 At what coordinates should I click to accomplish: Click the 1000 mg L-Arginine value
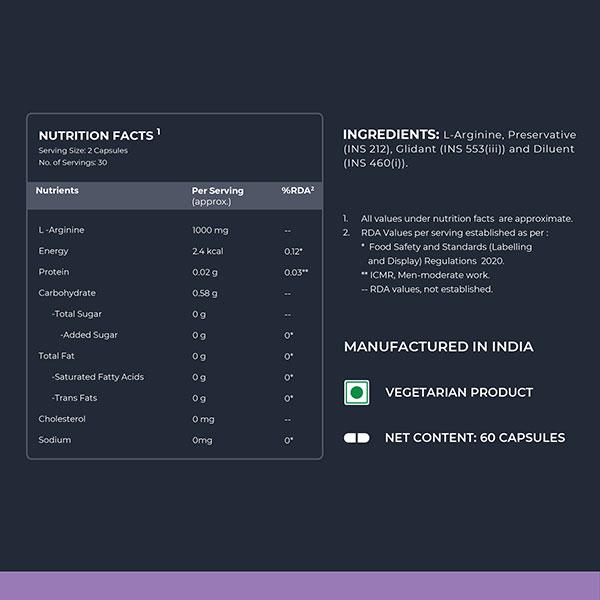pos(210,230)
